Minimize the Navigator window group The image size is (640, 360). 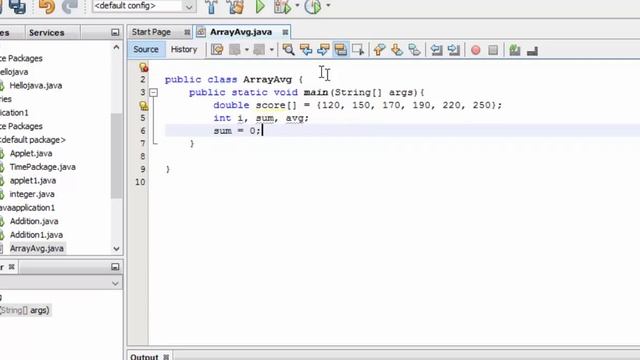point(115,267)
